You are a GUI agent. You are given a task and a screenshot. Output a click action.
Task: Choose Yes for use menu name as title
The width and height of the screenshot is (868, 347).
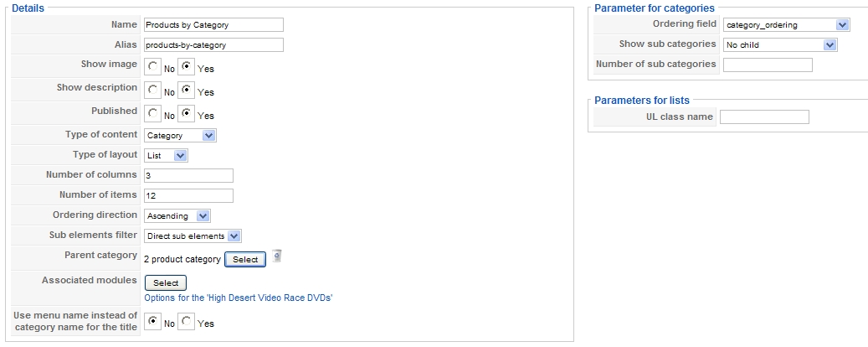(187, 321)
